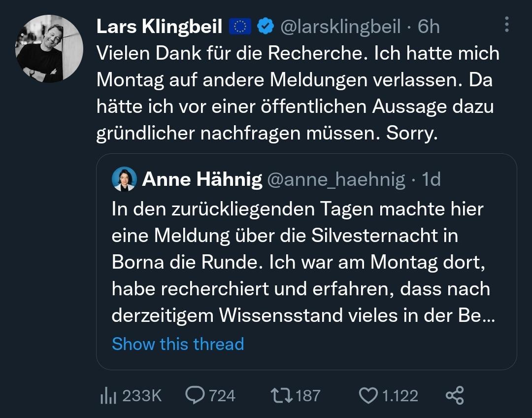The height and width of the screenshot is (418, 532).
Task: Open the @larsklingbeil handle
Action: coord(340,27)
